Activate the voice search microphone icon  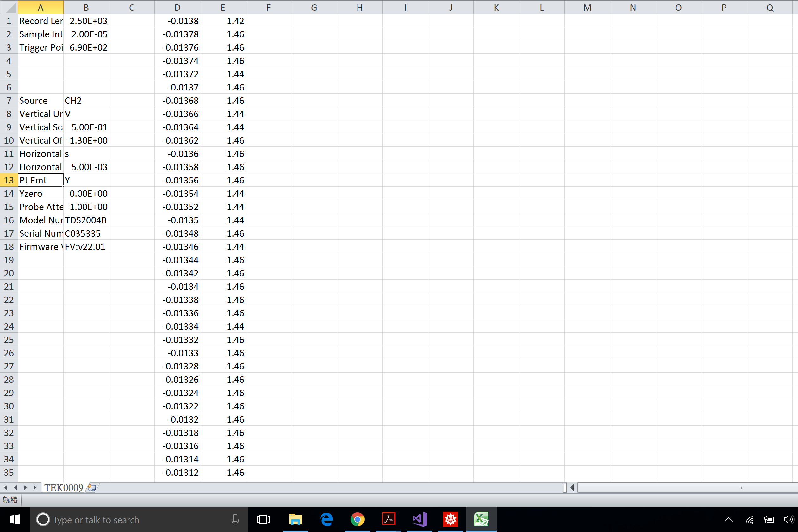234,519
